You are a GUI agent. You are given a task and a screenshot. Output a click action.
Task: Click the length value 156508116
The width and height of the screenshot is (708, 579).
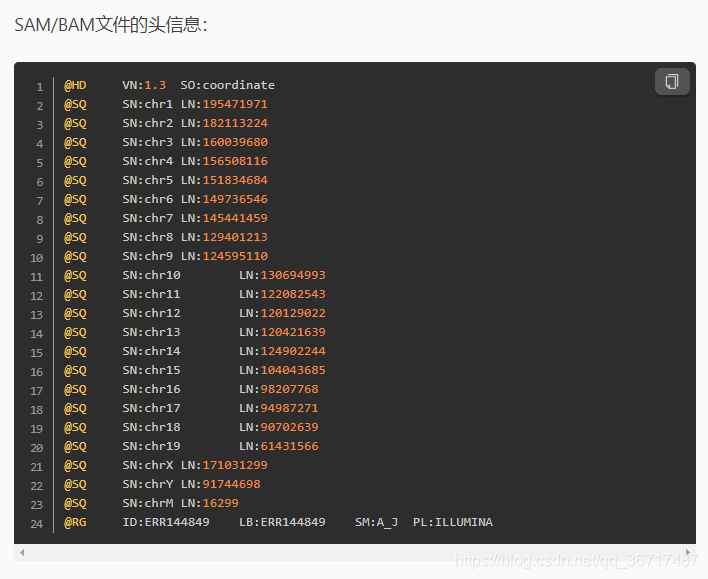tap(235, 161)
